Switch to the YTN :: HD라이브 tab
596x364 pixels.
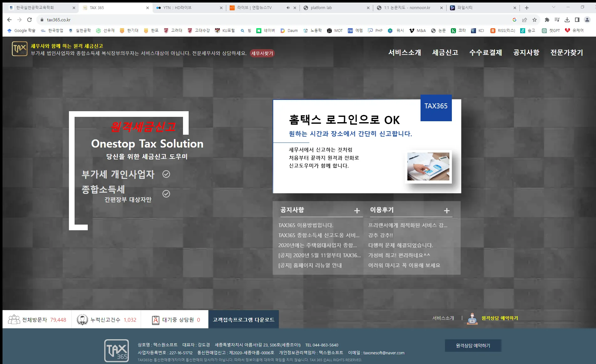189,8
